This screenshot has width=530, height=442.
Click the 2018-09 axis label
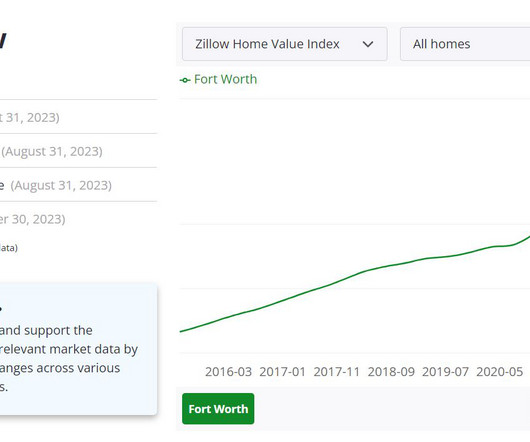pos(391,372)
